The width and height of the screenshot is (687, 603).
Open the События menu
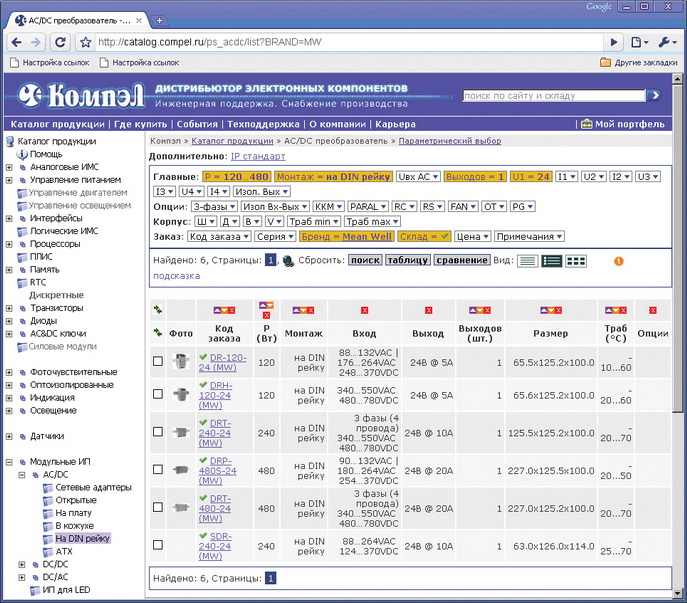197,124
